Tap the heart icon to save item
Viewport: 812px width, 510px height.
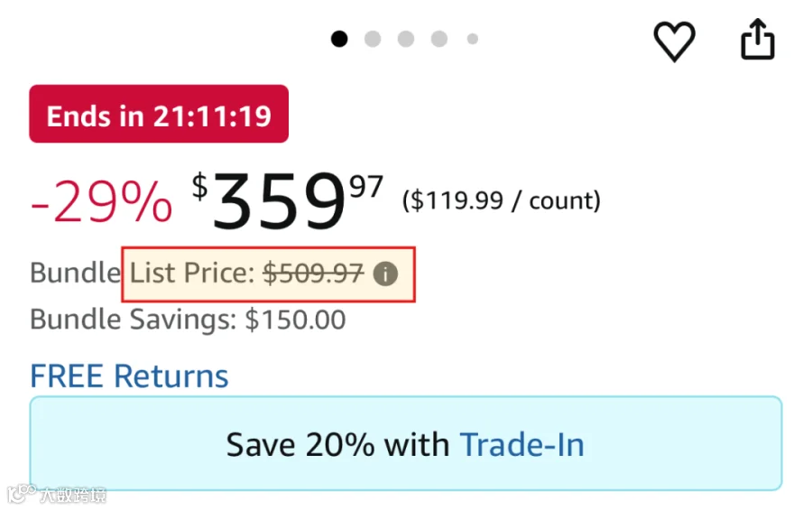[674, 41]
